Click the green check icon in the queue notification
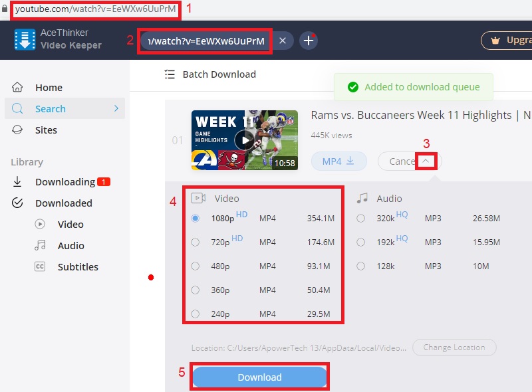Viewport: 532px width, 392px height. tap(353, 87)
